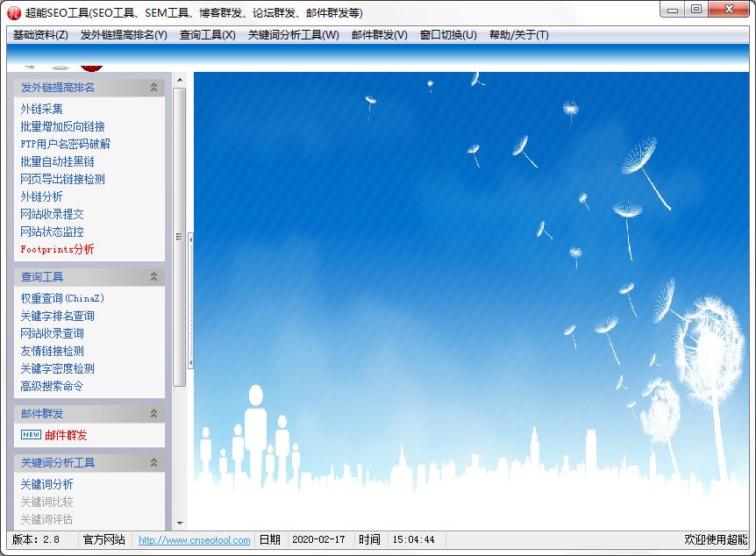Viewport: 756px width, 556px height.
Task: Click the time value 15:04:44
Action: 414,539
